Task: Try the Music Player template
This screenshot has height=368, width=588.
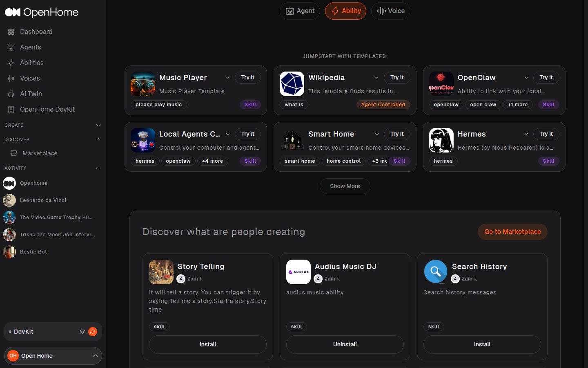Action: 248,78
